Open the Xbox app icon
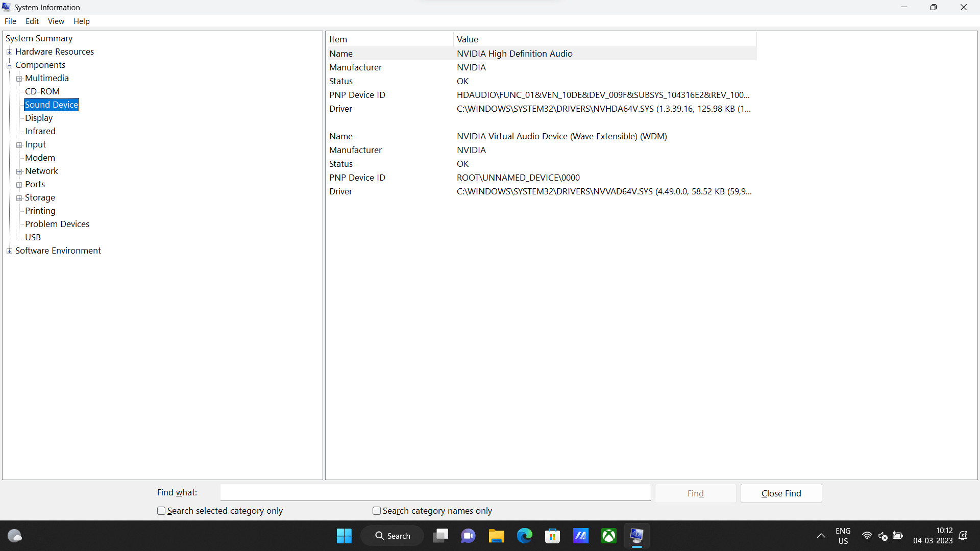This screenshot has width=980, height=551. [608, 536]
